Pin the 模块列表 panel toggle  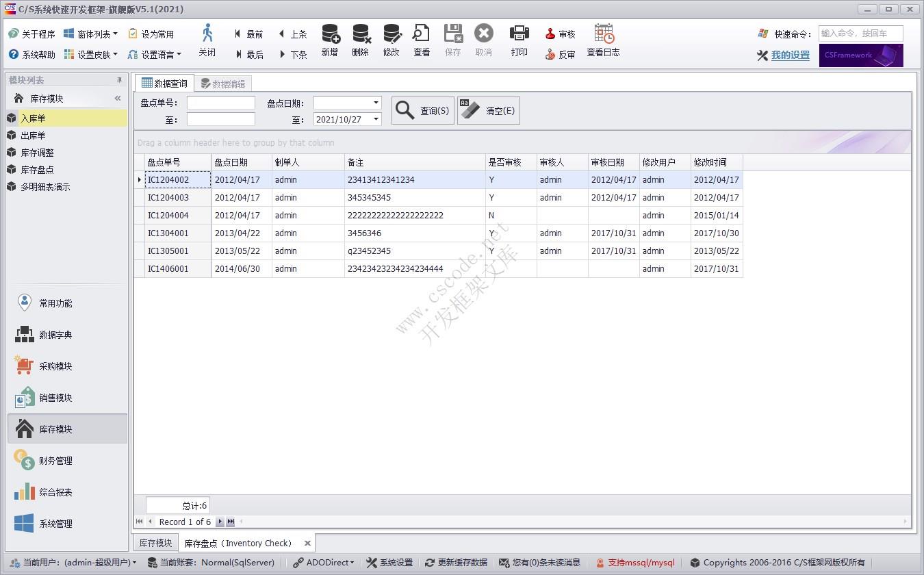119,81
